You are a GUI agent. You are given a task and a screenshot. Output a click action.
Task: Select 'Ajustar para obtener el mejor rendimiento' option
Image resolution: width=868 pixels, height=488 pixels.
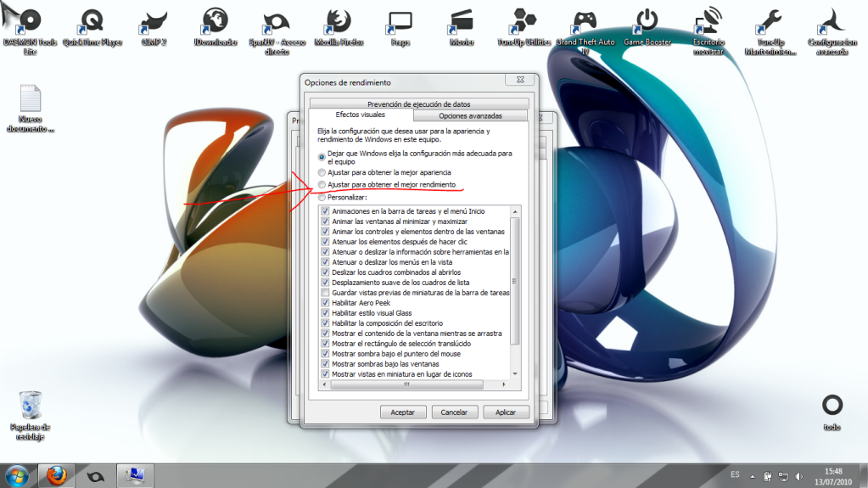[322, 184]
